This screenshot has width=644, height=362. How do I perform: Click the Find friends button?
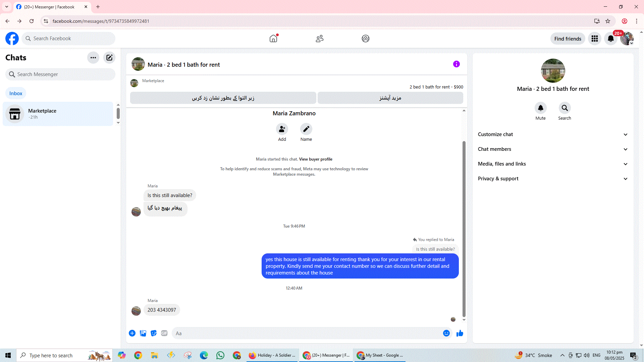coord(568,39)
